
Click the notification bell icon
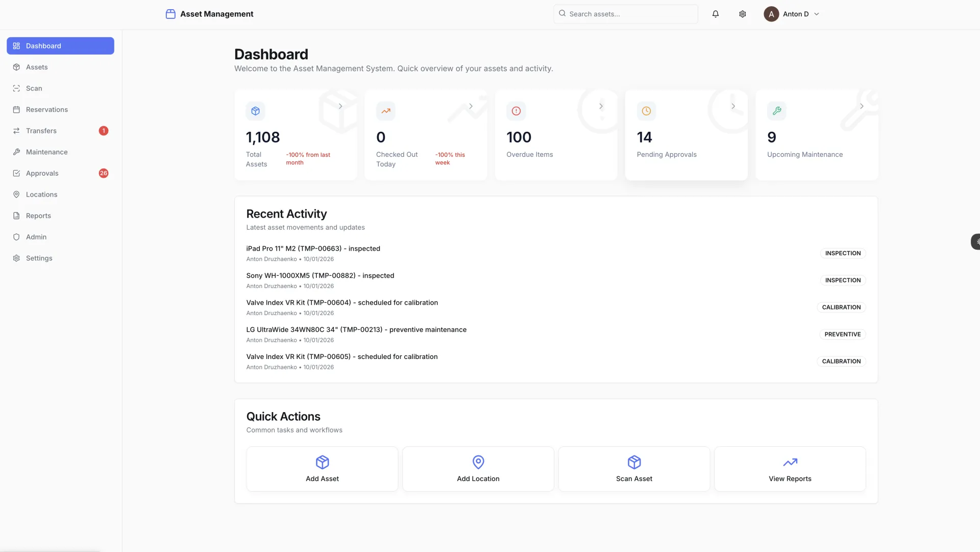click(715, 14)
